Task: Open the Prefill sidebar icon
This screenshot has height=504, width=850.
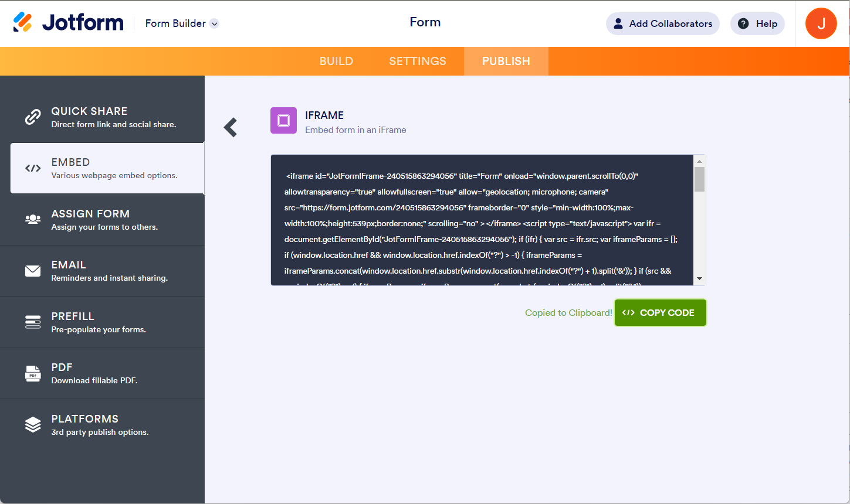Action: tap(33, 322)
